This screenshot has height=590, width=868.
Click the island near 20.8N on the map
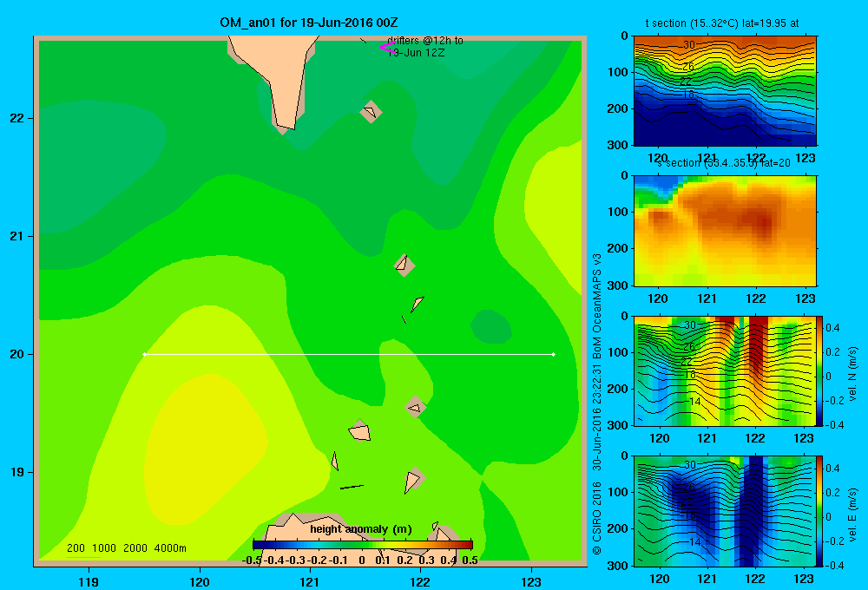pyautogui.click(x=404, y=265)
